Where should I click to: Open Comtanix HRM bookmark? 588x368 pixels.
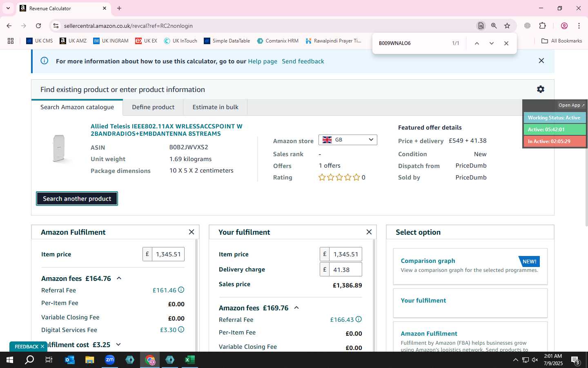(278, 41)
